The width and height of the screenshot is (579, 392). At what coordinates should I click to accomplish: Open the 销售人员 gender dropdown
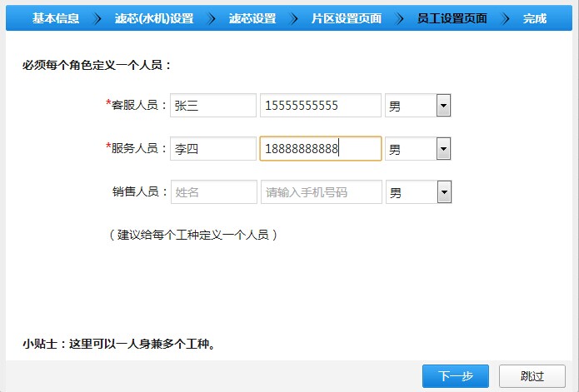coord(417,192)
